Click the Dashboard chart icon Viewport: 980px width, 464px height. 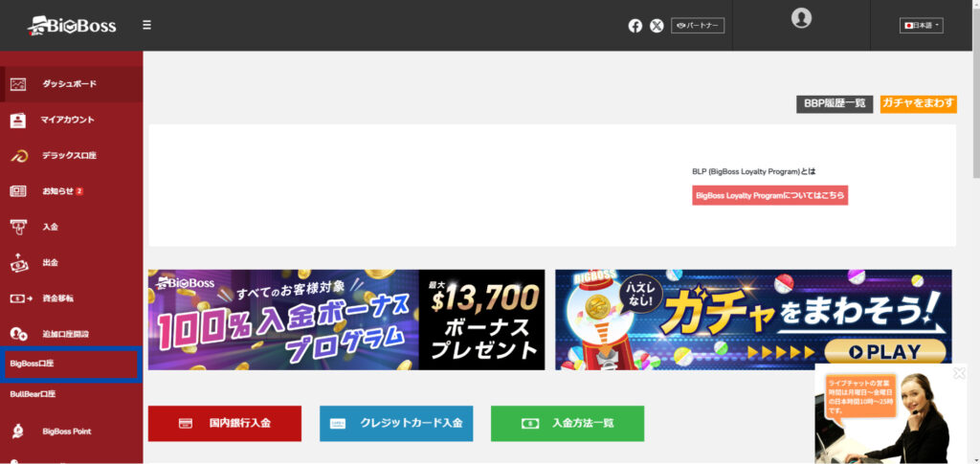pyautogui.click(x=18, y=83)
